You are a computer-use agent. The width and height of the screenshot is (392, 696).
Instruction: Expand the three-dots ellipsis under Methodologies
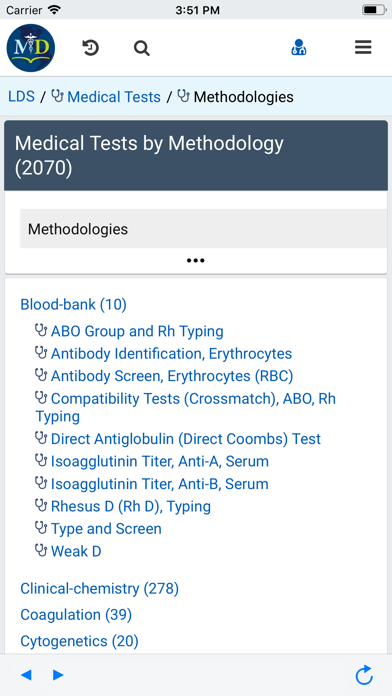pyautogui.click(x=195, y=261)
